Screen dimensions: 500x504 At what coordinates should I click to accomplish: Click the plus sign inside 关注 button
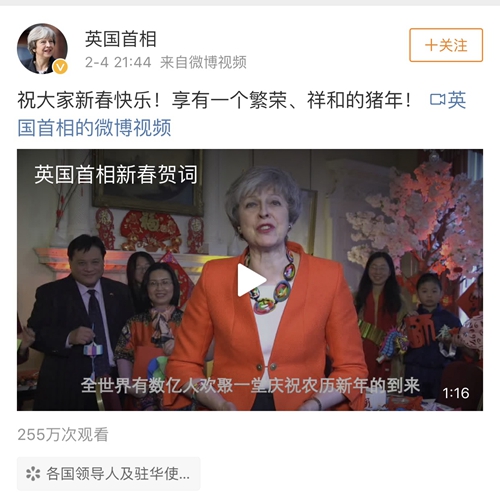431,45
